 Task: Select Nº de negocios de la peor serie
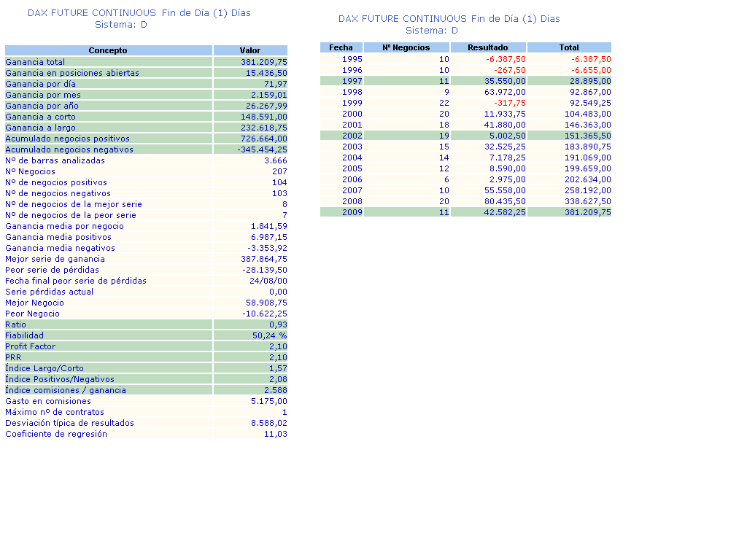point(71,215)
